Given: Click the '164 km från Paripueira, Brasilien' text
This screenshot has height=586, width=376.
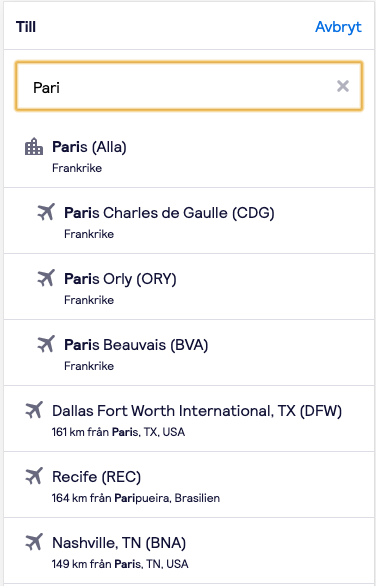Looking at the screenshot, I should pos(136,498).
